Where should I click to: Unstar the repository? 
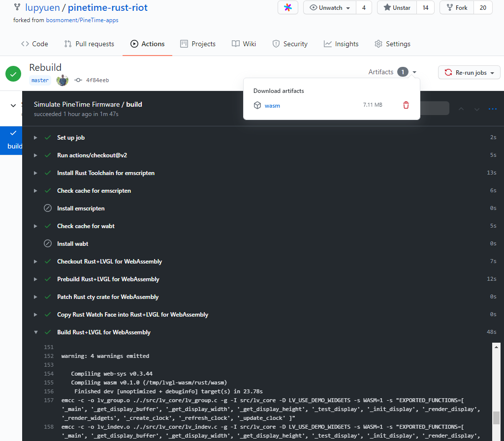click(397, 8)
